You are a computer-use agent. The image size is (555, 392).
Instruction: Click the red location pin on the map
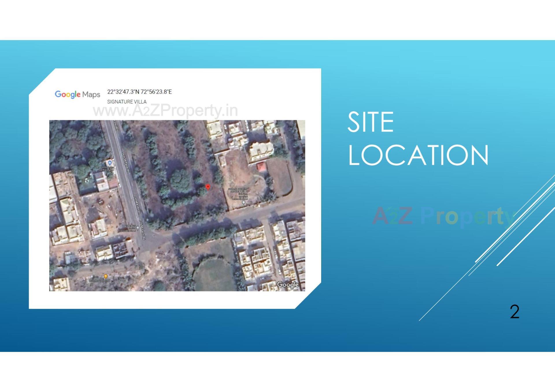(x=208, y=187)
